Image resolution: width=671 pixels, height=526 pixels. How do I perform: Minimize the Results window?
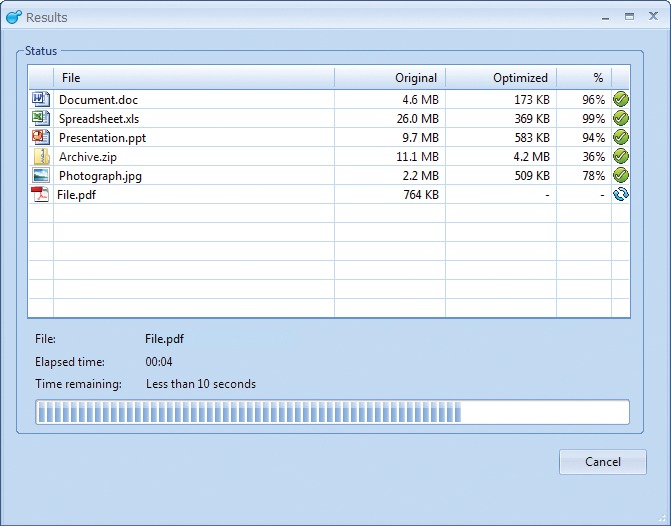(604, 17)
